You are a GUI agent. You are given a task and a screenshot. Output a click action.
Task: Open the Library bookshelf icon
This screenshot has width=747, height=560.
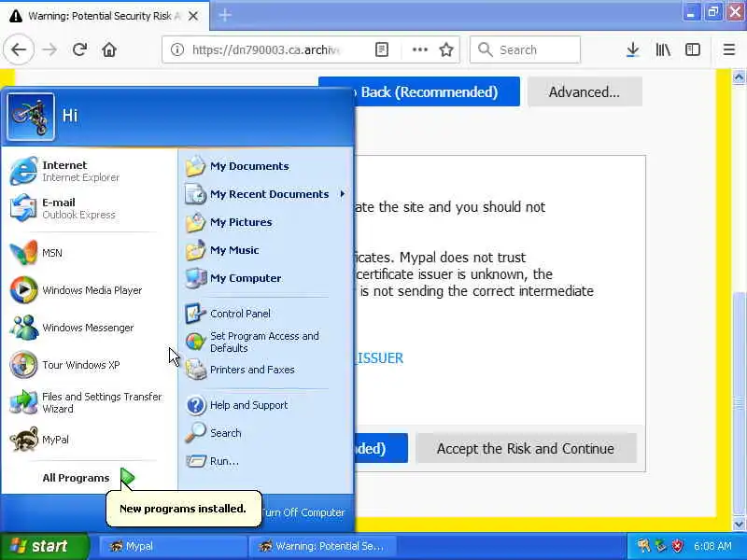pos(663,49)
